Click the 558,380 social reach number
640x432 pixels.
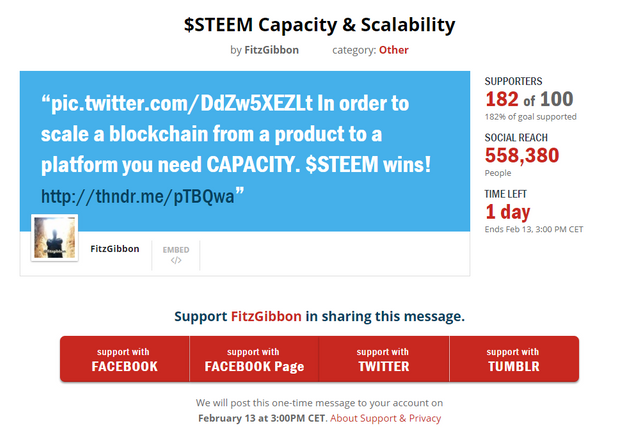pos(522,155)
